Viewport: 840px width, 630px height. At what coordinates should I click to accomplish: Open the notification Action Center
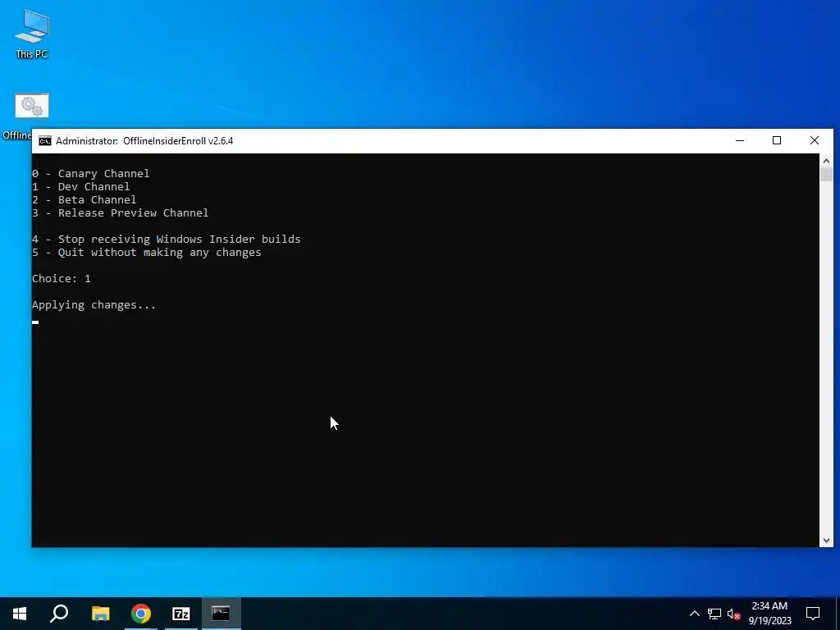pos(813,614)
